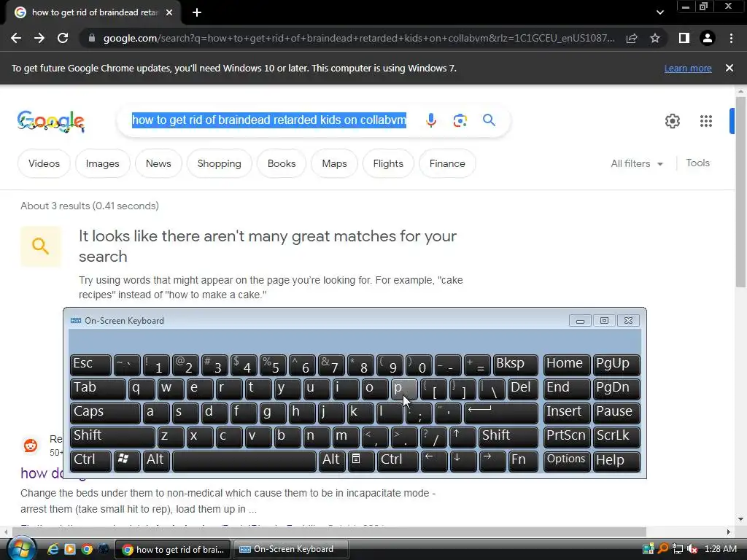Screen dimensions: 747x560
Task: Select the Books filter tab
Action: click(x=282, y=163)
